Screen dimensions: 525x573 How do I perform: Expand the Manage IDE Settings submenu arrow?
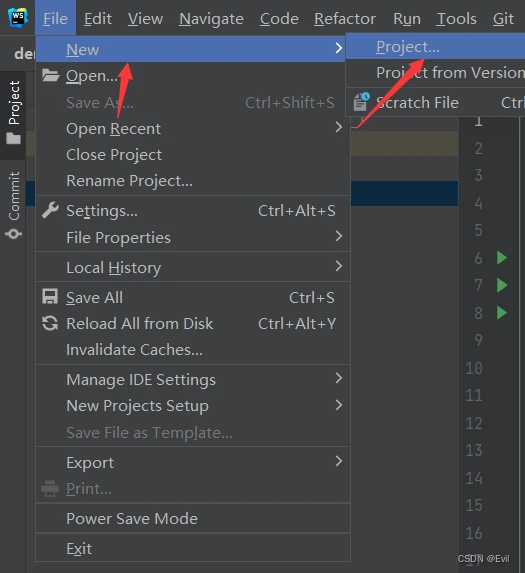[x=339, y=378]
